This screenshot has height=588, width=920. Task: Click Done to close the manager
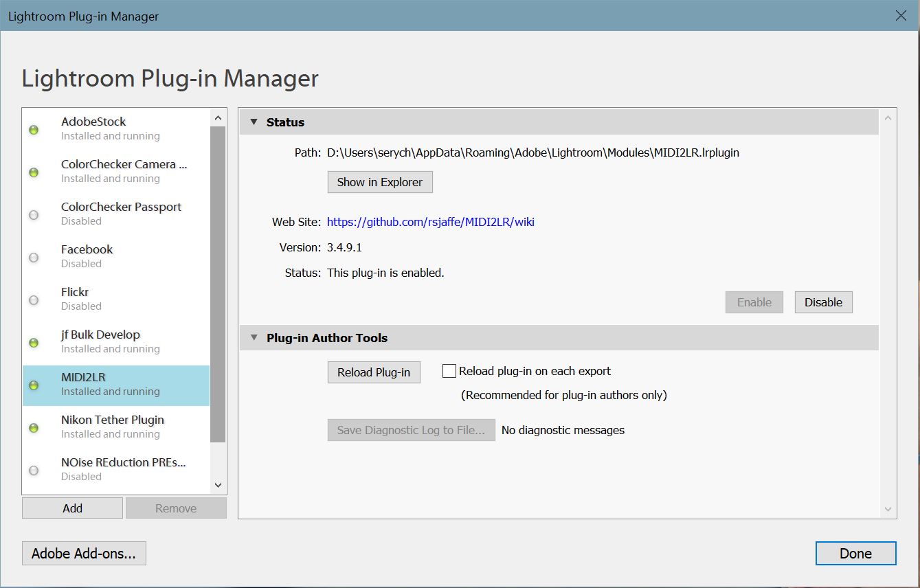click(855, 554)
